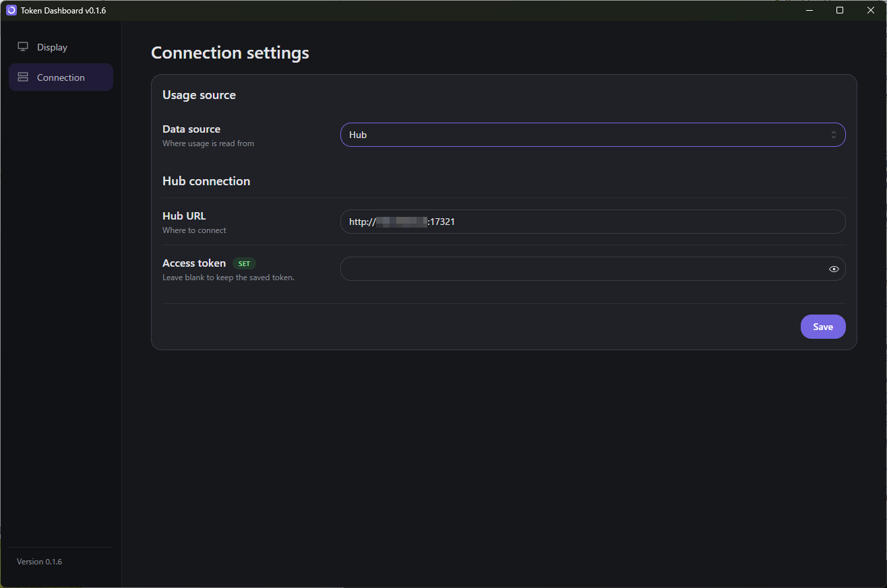Image resolution: width=887 pixels, height=588 pixels.
Task: Click into the Hub URL input field
Action: coord(592,222)
